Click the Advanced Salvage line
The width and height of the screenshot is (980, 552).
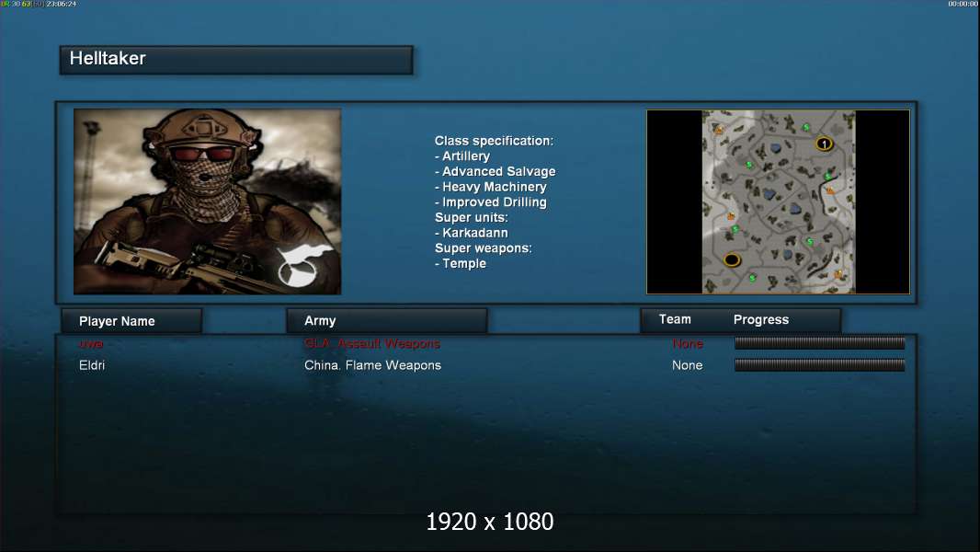[x=495, y=171]
